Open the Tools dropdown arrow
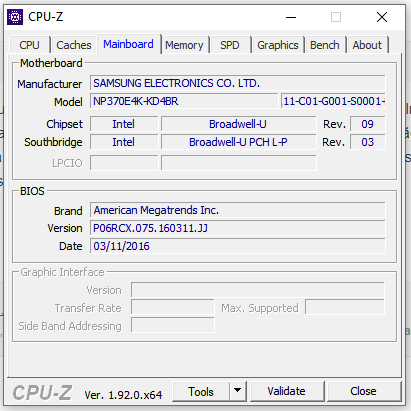 pos(237,391)
